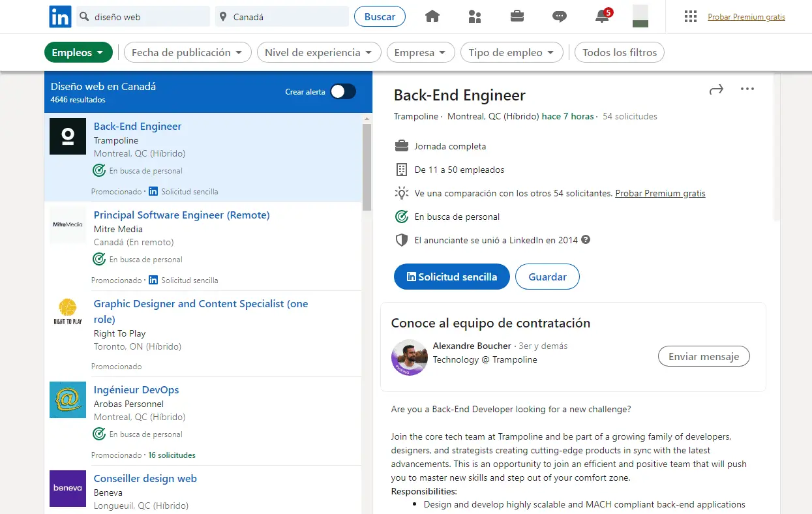Open the Back-End Engineer job listing

(x=138, y=127)
